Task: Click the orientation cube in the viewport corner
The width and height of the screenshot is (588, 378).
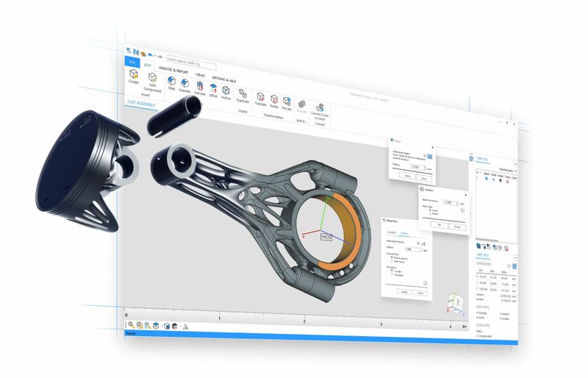Action: pos(455,303)
